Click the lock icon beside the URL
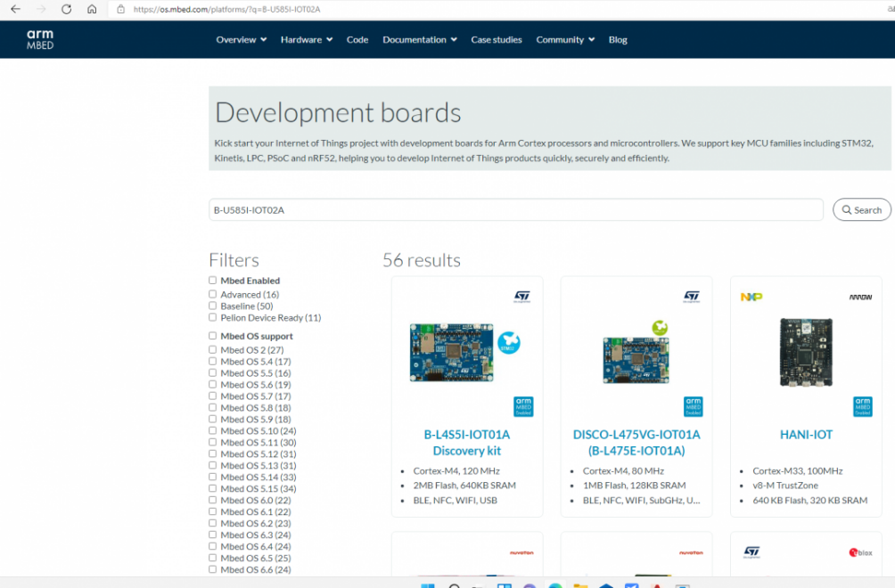This screenshot has width=895, height=588. click(120, 9)
